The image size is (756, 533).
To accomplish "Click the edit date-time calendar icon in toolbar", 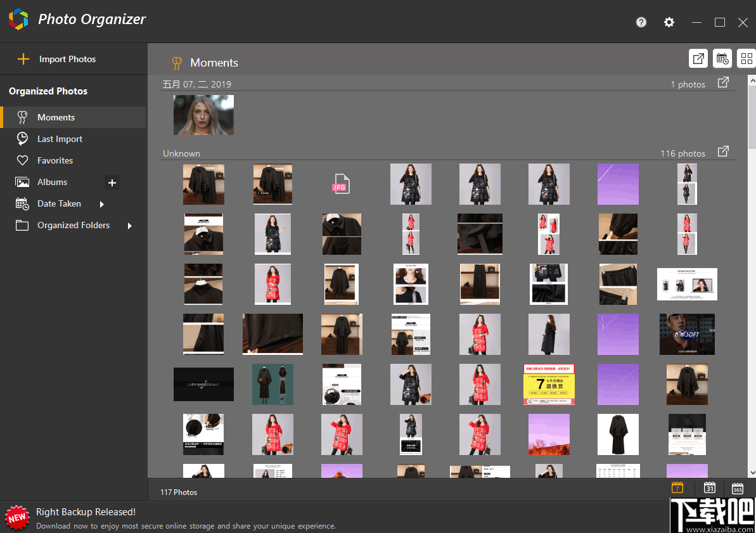I will 722,58.
